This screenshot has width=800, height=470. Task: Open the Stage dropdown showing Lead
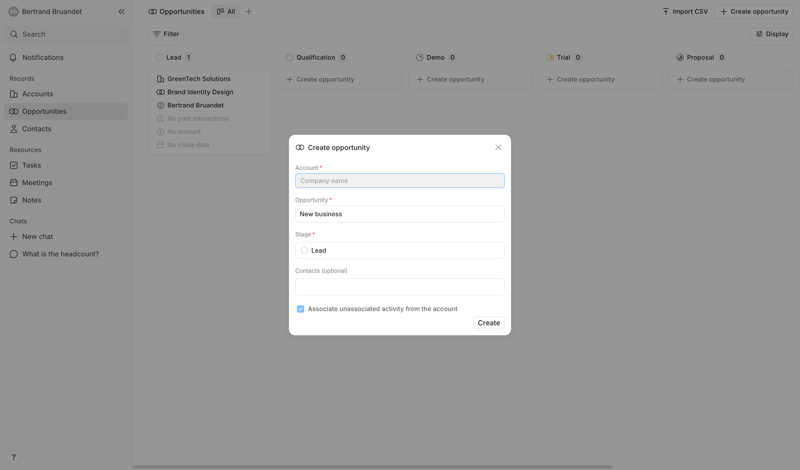pyautogui.click(x=399, y=251)
